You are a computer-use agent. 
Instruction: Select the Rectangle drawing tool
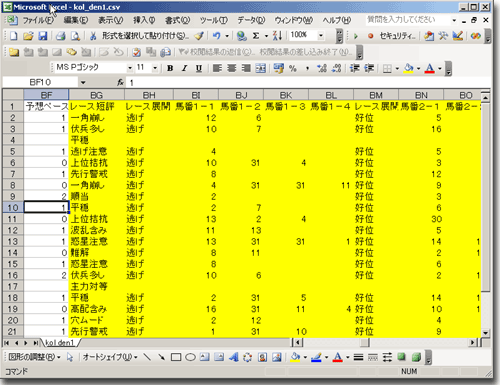coord(176,357)
